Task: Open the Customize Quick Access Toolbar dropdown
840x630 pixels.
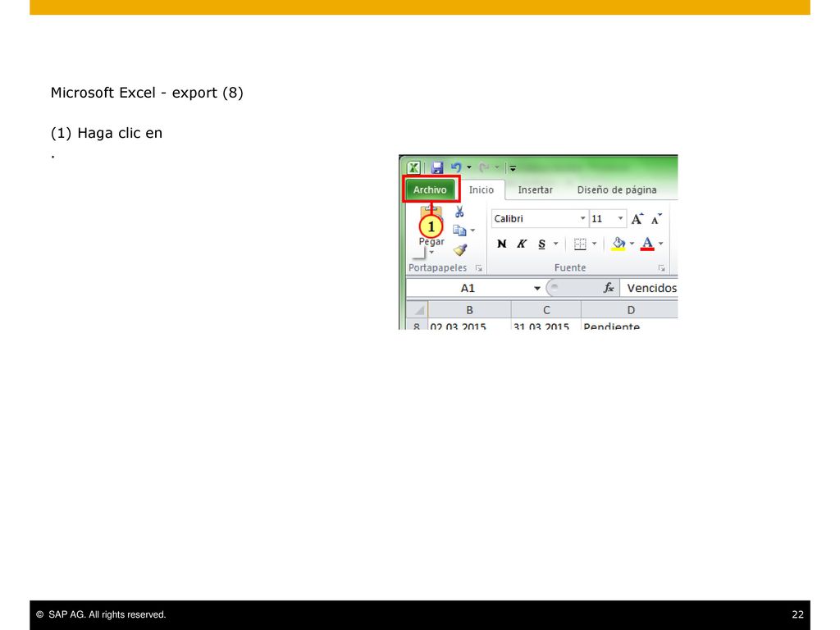Action: point(513,168)
